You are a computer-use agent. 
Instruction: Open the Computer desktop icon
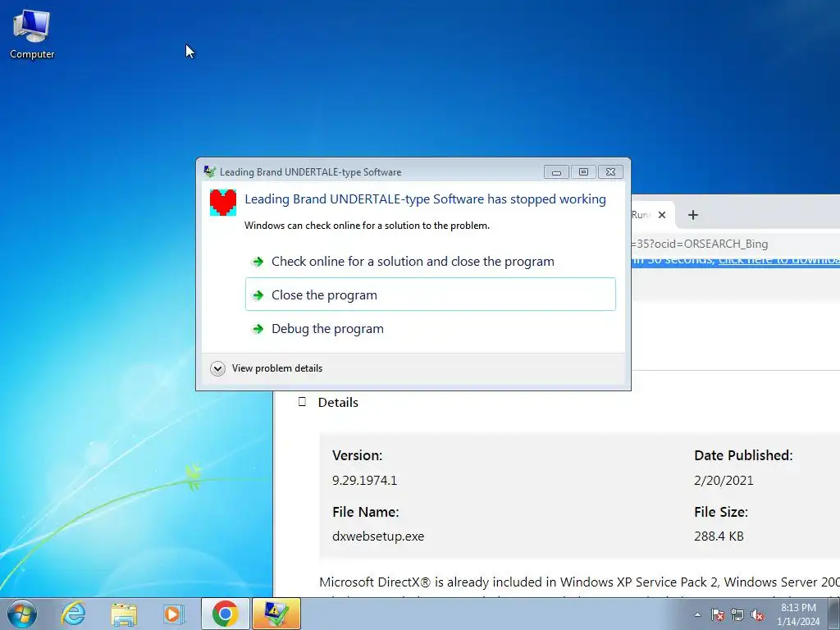pyautogui.click(x=32, y=34)
